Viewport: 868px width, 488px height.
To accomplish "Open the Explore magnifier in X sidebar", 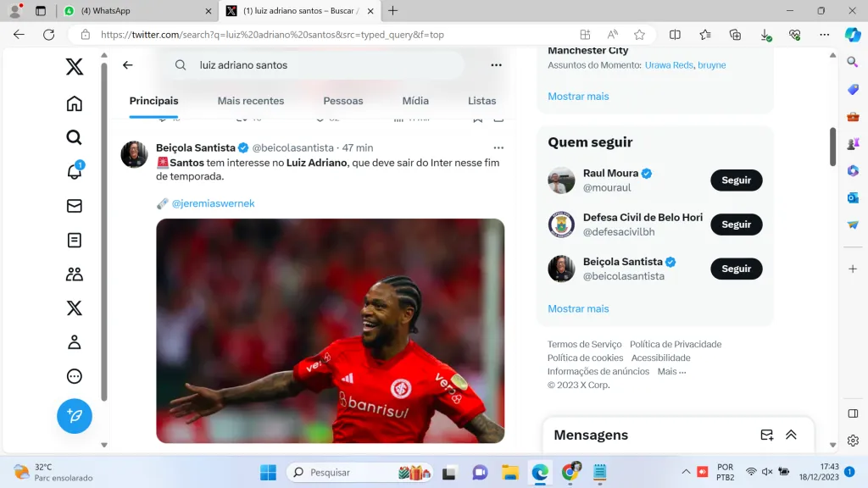I will tap(75, 137).
